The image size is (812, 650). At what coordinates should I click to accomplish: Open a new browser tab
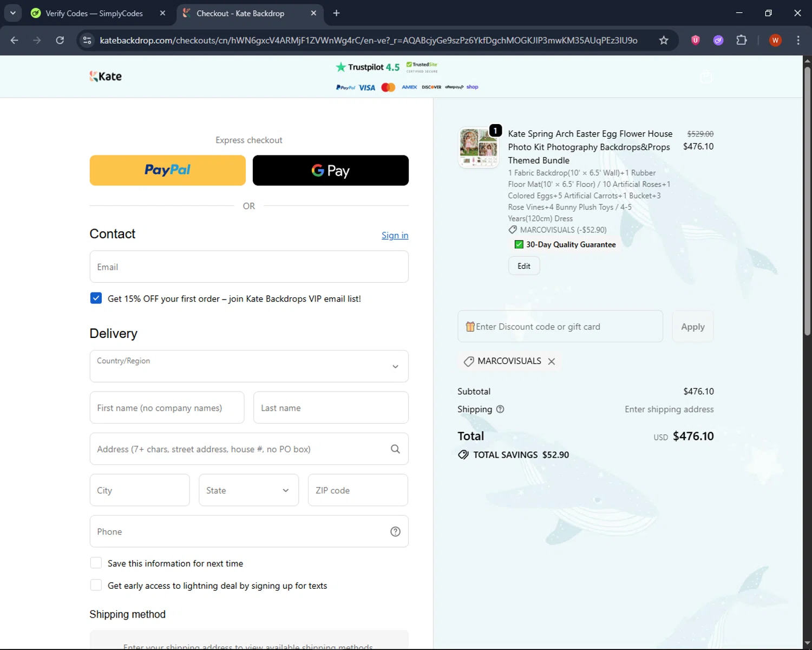coord(336,13)
